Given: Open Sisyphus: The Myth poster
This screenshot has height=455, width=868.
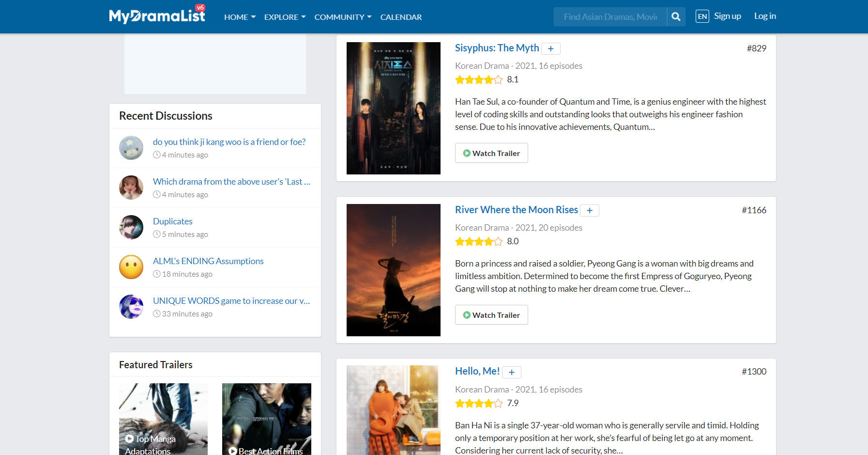Looking at the screenshot, I should tap(394, 108).
